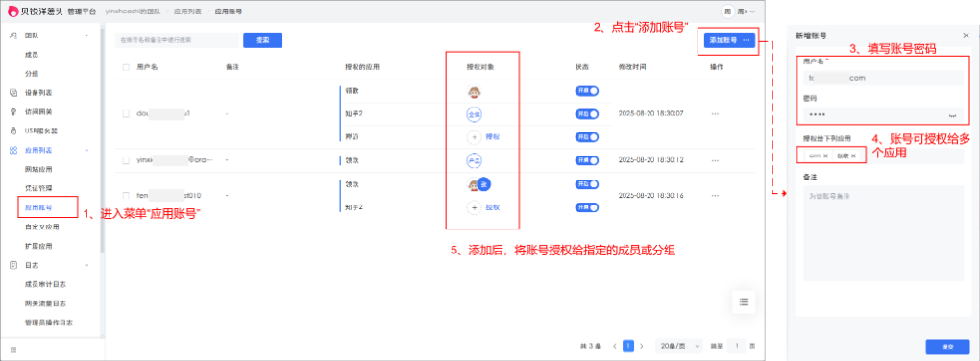Click the 日志 sidebar icon
This screenshot has height=361, width=980.
[13, 265]
